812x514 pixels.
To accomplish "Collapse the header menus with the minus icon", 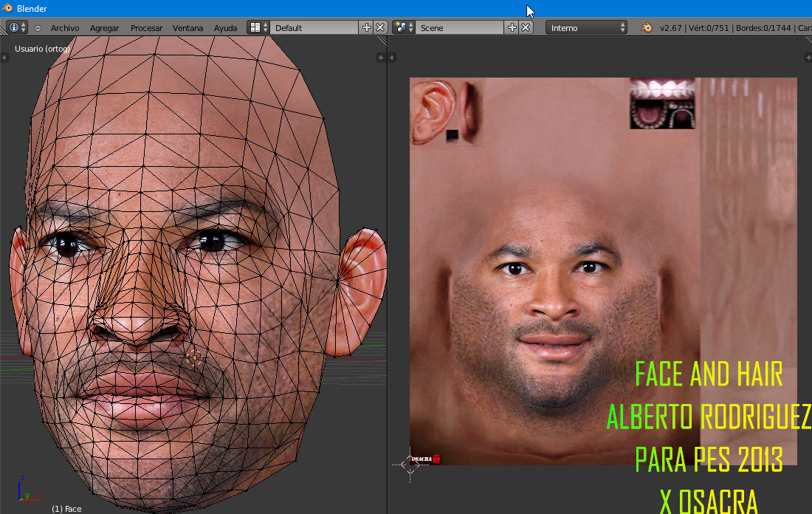I will click(x=38, y=28).
